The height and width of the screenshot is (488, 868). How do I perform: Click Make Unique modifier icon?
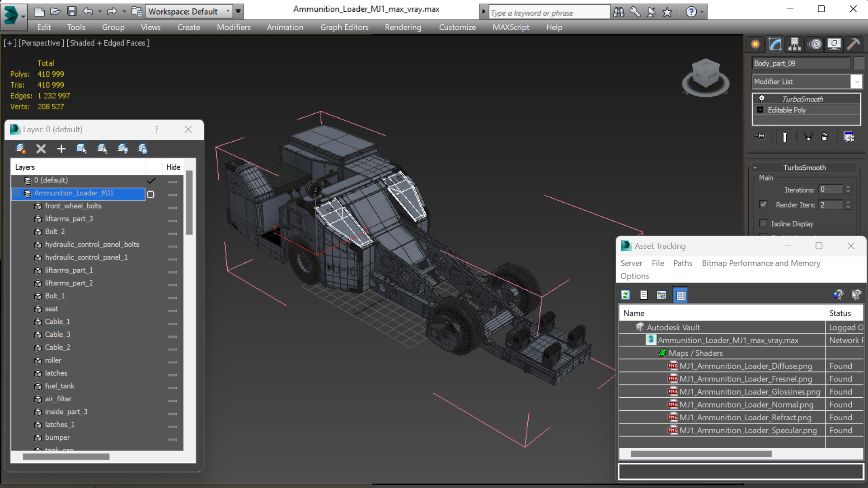(x=808, y=137)
